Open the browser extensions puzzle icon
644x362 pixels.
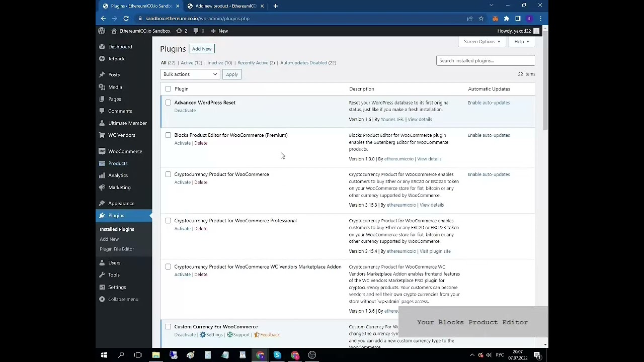click(507, 19)
